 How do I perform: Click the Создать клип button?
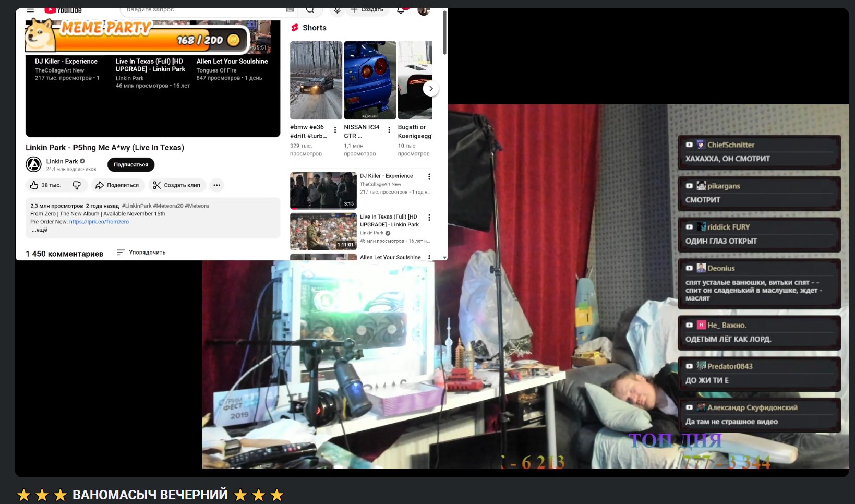177,185
